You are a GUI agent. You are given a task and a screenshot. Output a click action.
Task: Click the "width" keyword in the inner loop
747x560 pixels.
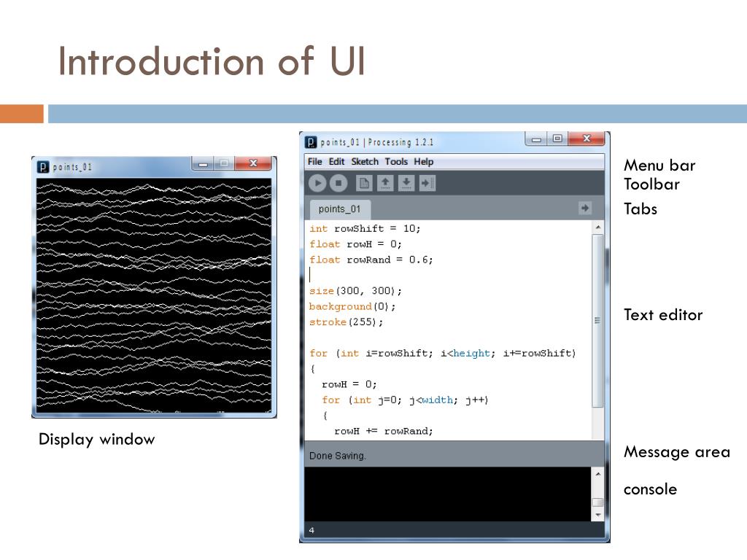click(x=438, y=400)
